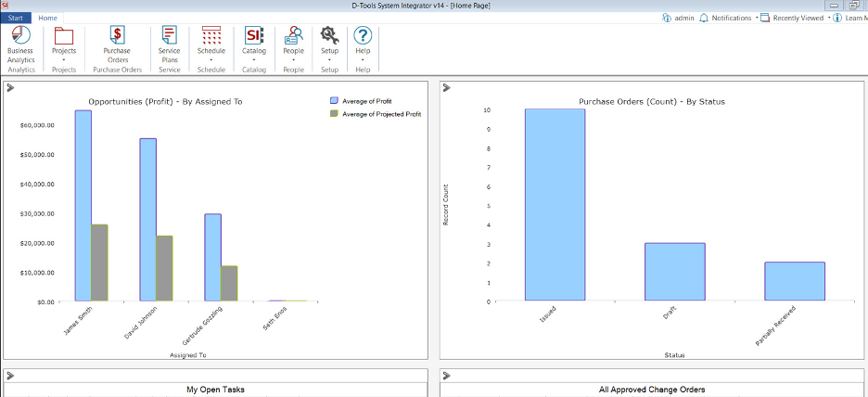Click the Learn More info icon
The width and height of the screenshot is (868, 397).
837,18
